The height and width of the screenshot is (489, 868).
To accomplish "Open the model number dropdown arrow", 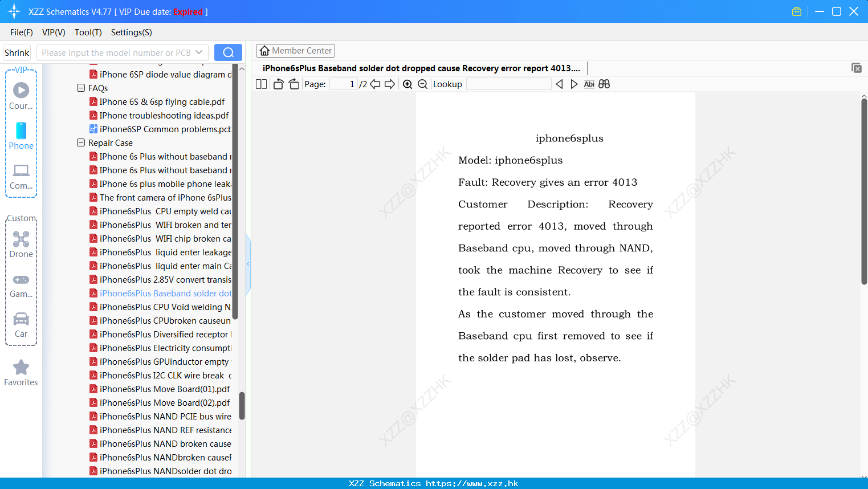I will [x=199, y=52].
